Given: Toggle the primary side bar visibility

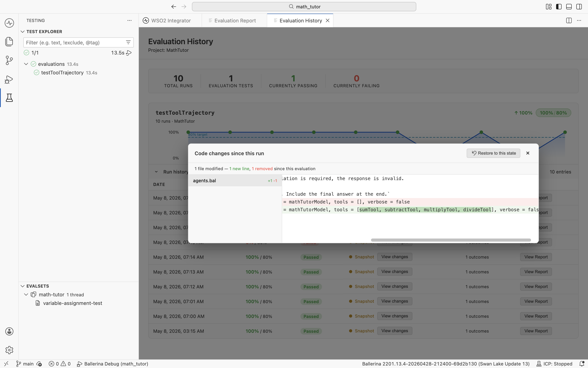Looking at the screenshot, I should click(x=559, y=7).
